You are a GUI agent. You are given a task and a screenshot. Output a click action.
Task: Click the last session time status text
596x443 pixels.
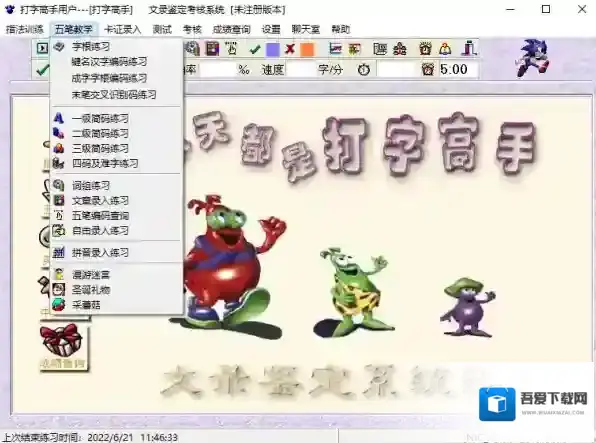point(90,438)
